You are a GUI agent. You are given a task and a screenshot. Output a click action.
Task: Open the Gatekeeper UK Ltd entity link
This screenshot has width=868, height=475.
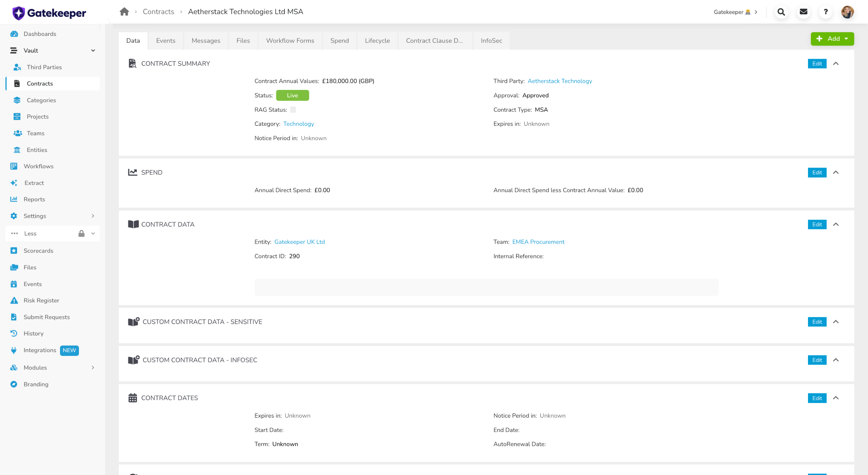299,242
